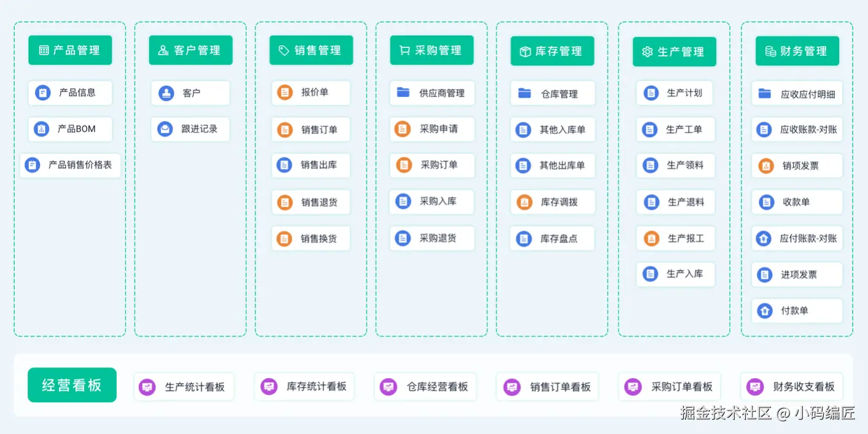This screenshot has width=868, height=434.
Task: Select the 生产报工 item
Action: [x=675, y=238]
